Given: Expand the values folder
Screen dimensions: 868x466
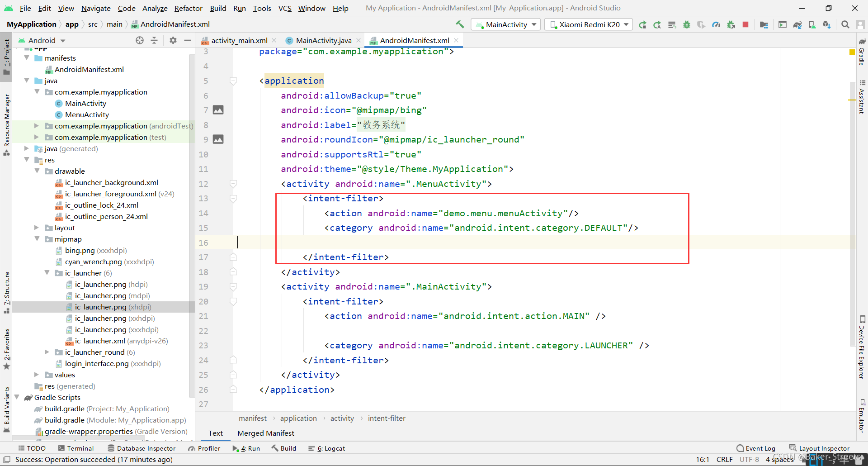Looking at the screenshot, I should [x=37, y=375].
